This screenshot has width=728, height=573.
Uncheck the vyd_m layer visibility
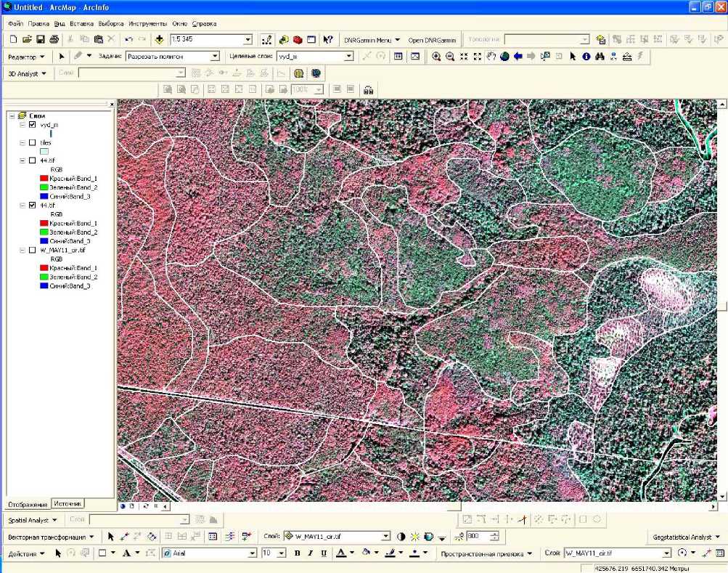(32, 125)
